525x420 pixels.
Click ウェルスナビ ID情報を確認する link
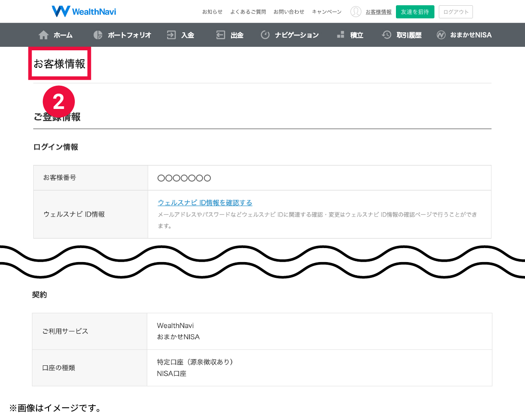tap(205, 203)
